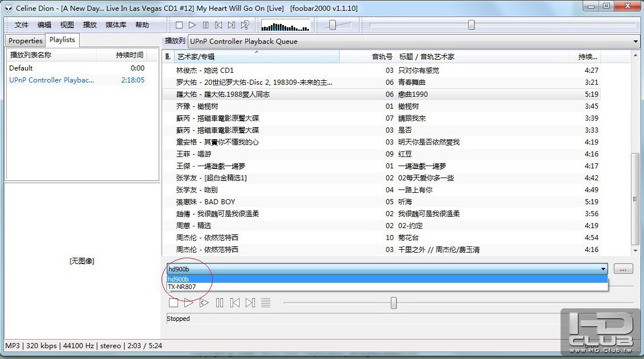Click the UPnP play button marked C
Screen dimensions: 644x359
[x=204, y=303]
